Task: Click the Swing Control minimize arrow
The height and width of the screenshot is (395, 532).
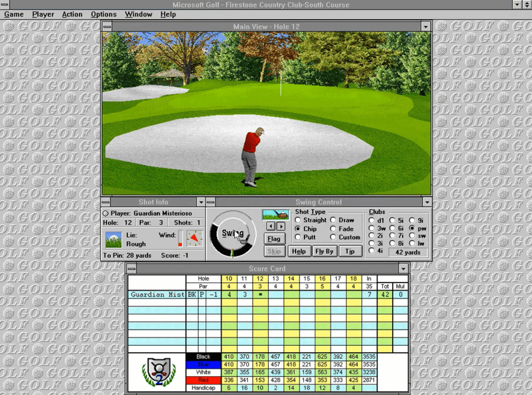Action: tap(427, 202)
